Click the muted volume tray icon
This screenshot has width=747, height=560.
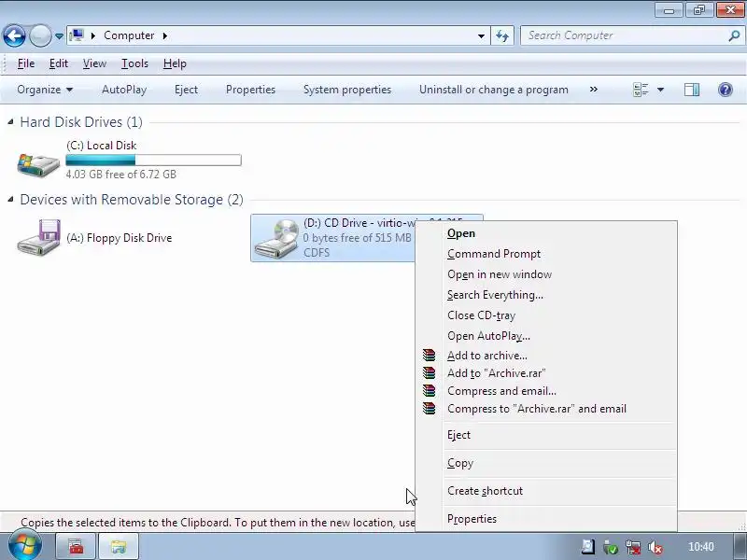[655, 547]
